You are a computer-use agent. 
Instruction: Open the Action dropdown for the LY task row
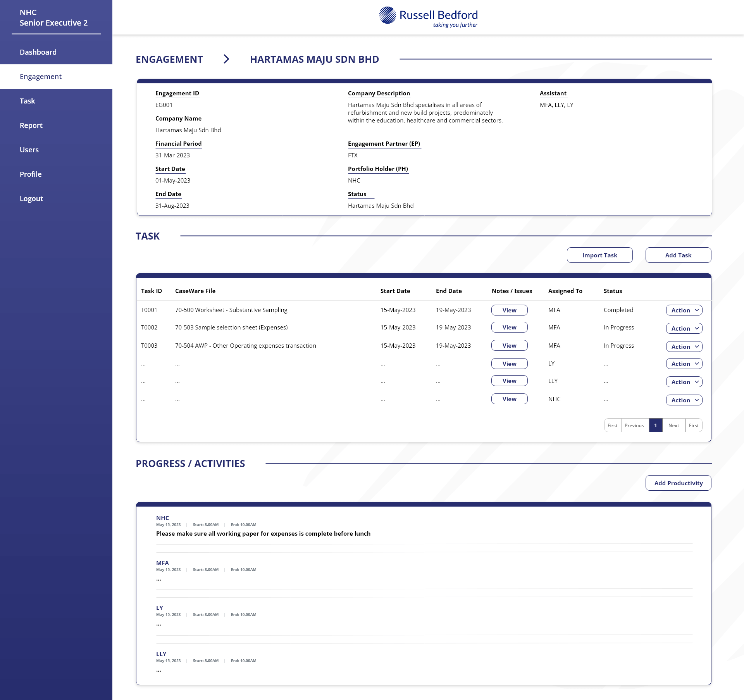pyautogui.click(x=684, y=364)
